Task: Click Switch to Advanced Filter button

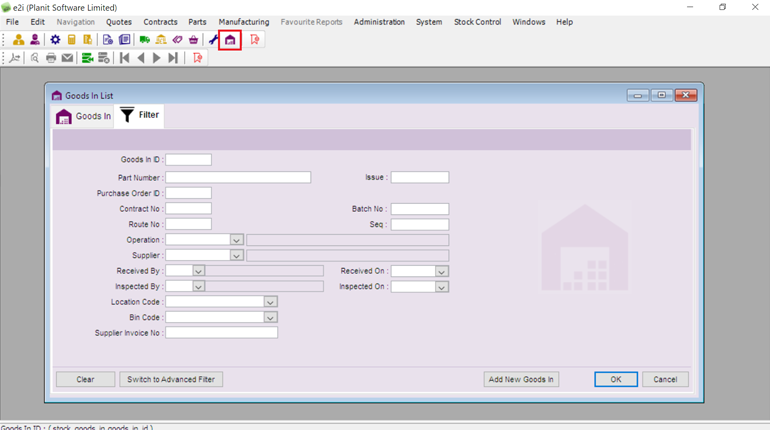Action: (x=171, y=379)
